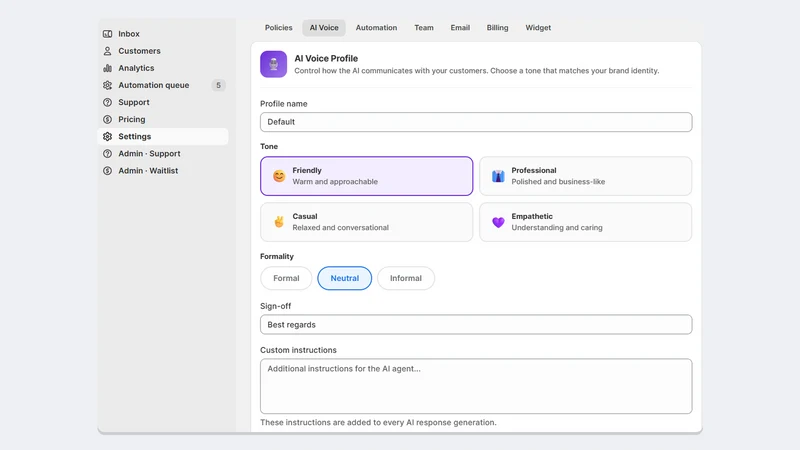Click the Empathetic purple heart emoji

498,222
